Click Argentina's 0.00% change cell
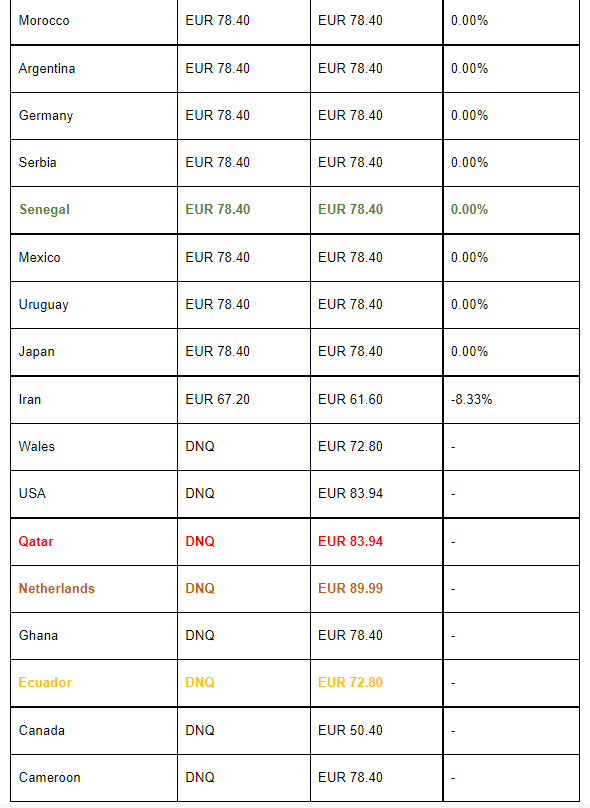 (x=511, y=69)
